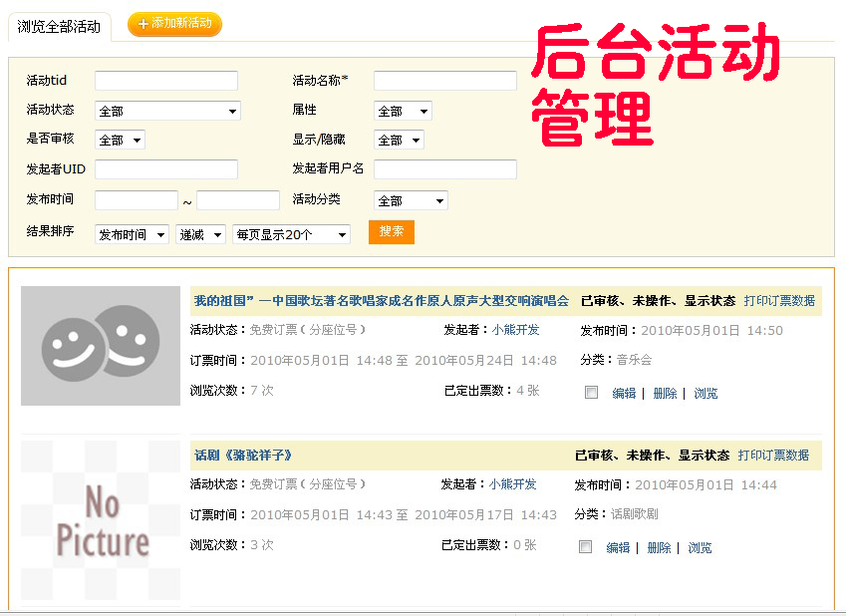Focus the 发起者用户名 input field
Image resolution: width=846 pixels, height=616 pixels.
coord(445,169)
